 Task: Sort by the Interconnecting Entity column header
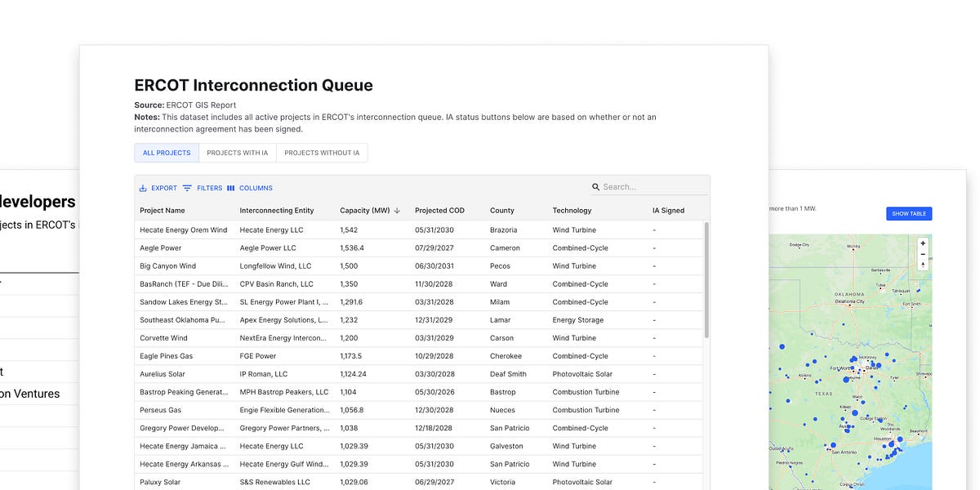click(x=277, y=211)
